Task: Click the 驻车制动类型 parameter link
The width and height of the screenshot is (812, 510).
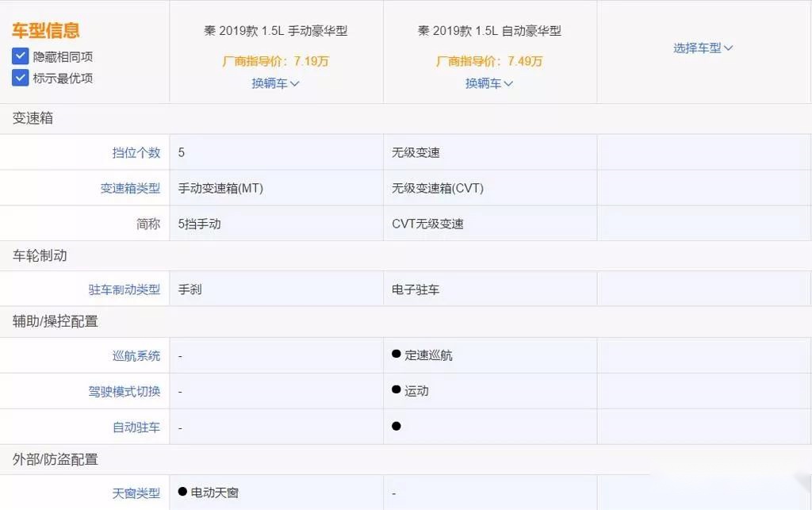Action: (x=124, y=290)
